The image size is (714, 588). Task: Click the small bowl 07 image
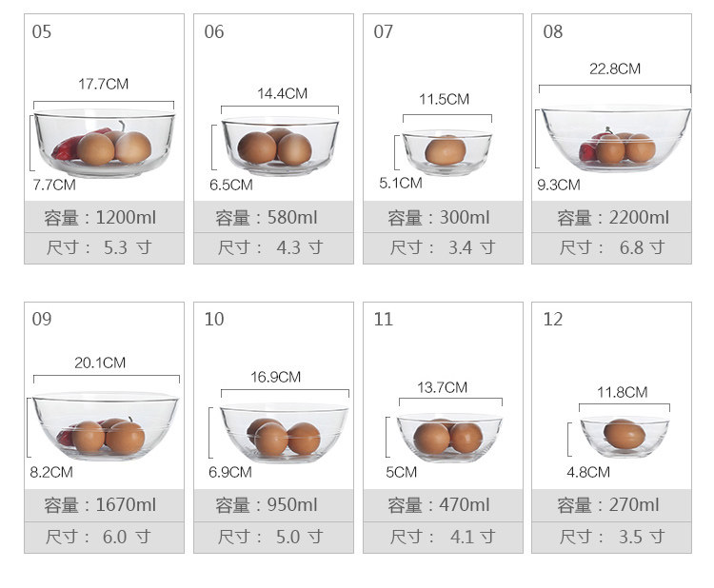(x=446, y=152)
